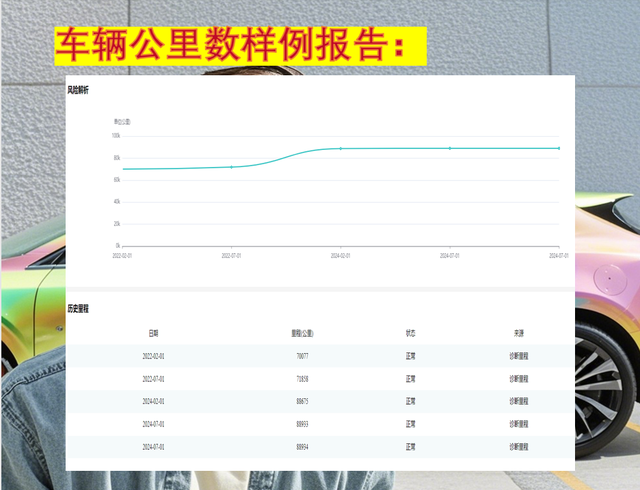
Task: Click the 来源 column header
Action: point(519,333)
